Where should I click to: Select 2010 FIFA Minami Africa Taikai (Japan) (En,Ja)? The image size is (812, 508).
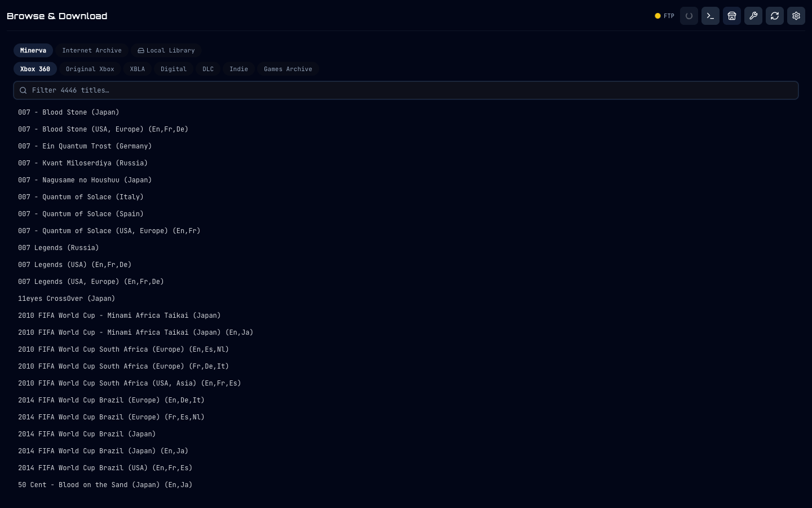coord(406,332)
